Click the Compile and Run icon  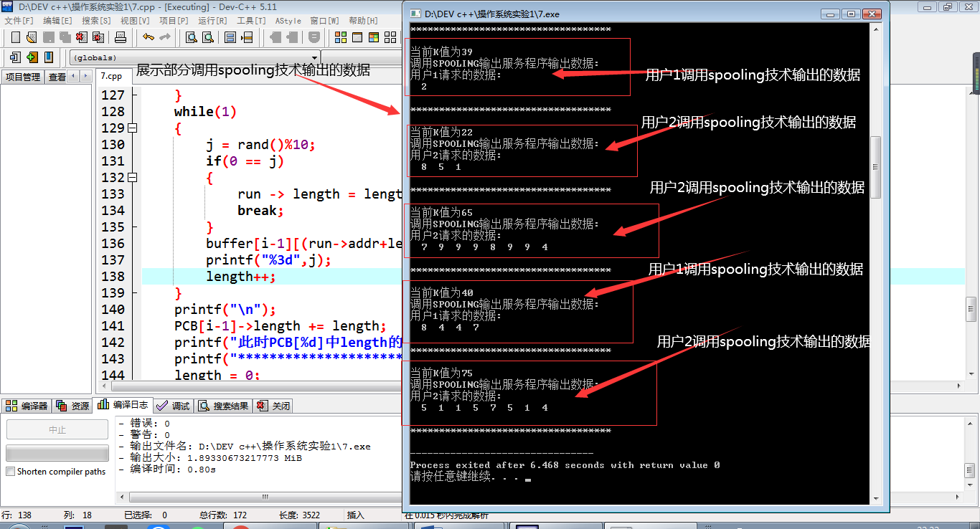(374, 37)
